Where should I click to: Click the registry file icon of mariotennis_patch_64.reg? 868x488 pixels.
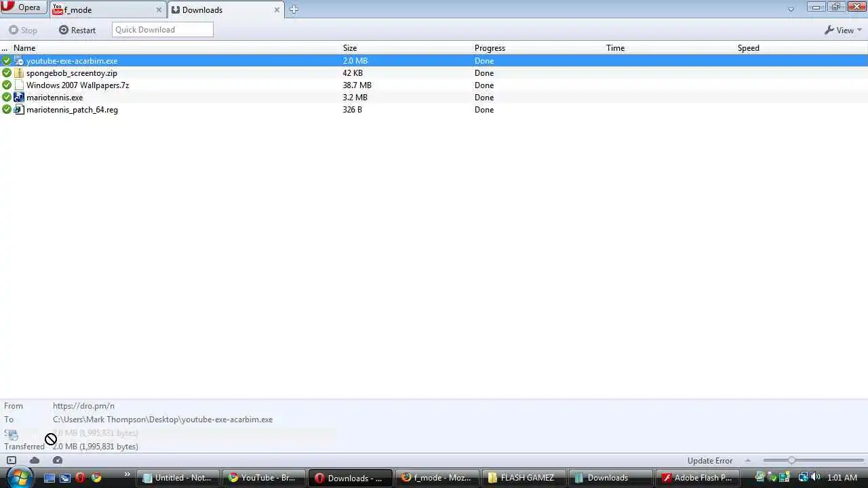click(19, 110)
